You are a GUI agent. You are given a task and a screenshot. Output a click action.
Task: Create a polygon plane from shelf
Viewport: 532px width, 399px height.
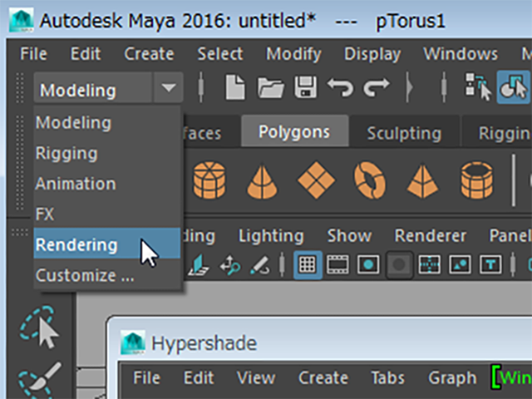pyautogui.click(x=316, y=180)
